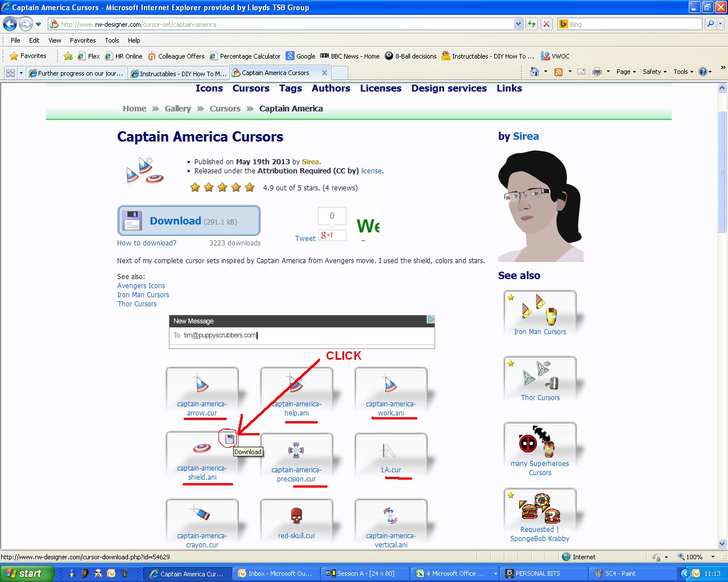Screen dimensions: 728x582
Task: Click the Read Mail envelope icon
Action: click(x=581, y=72)
